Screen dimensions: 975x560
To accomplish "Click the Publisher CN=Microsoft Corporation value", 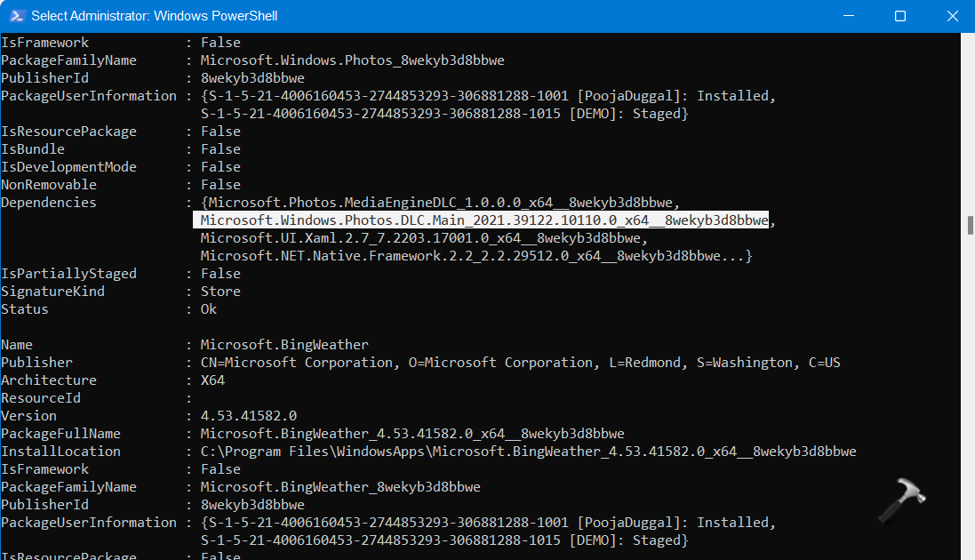I will [521, 363].
